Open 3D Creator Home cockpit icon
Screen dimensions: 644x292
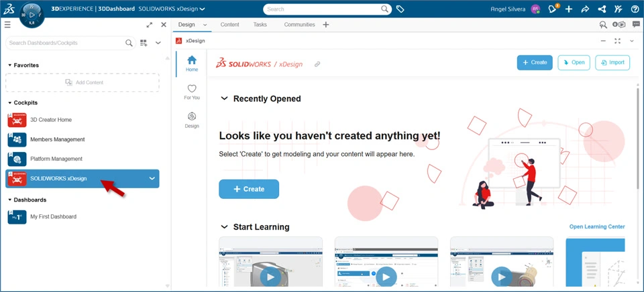pyautogui.click(x=17, y=120)
